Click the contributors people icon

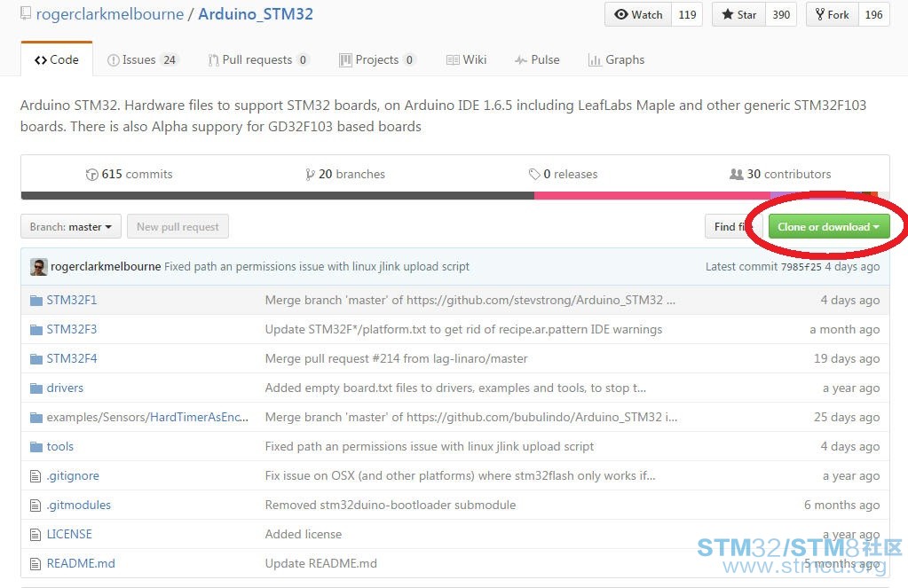tap(736, 174)
